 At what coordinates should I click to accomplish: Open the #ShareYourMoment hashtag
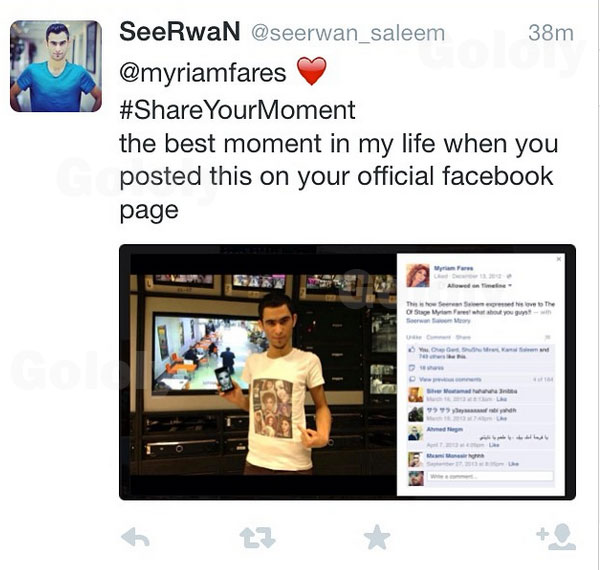tap(237, 110)
